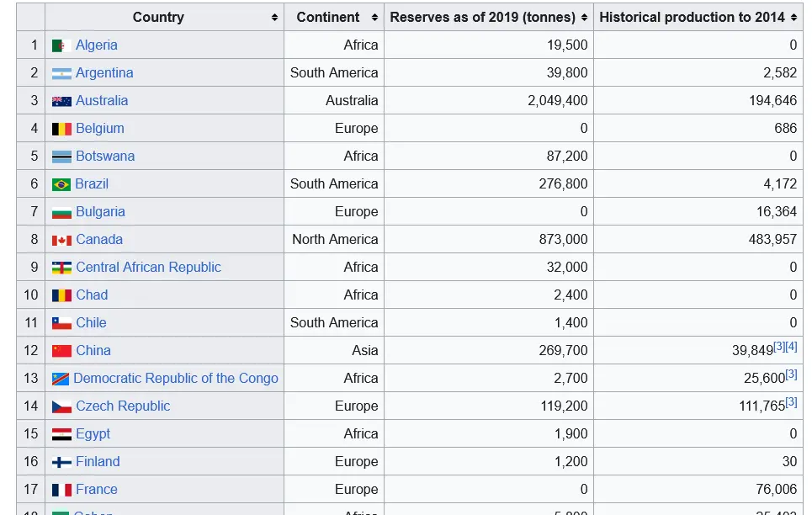Viewport: 812px width, 515px height.
Task: Open the Central African Republic link
Action: 148,267
